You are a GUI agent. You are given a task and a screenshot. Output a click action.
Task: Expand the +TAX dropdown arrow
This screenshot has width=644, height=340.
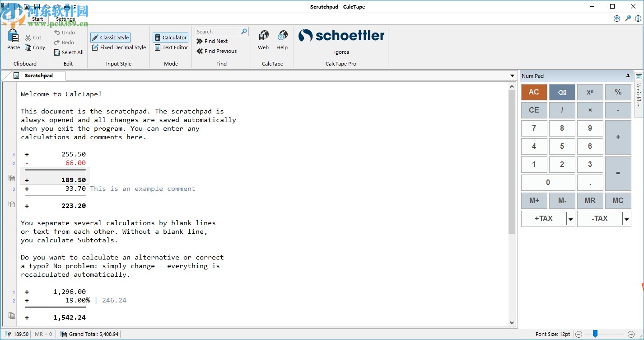pos(571,219)
